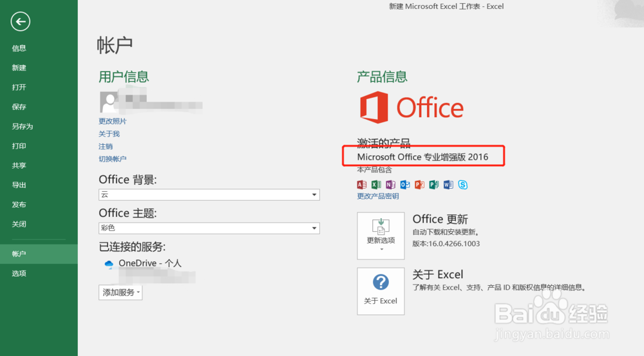This screenshot has height=356, width=644.
Task: Click the 自动下载和安装更新 text
Action: pos(446,232)
